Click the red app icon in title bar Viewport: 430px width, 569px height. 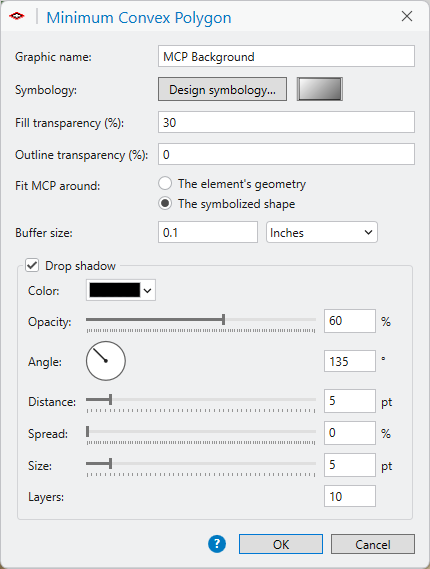[17, 16]
